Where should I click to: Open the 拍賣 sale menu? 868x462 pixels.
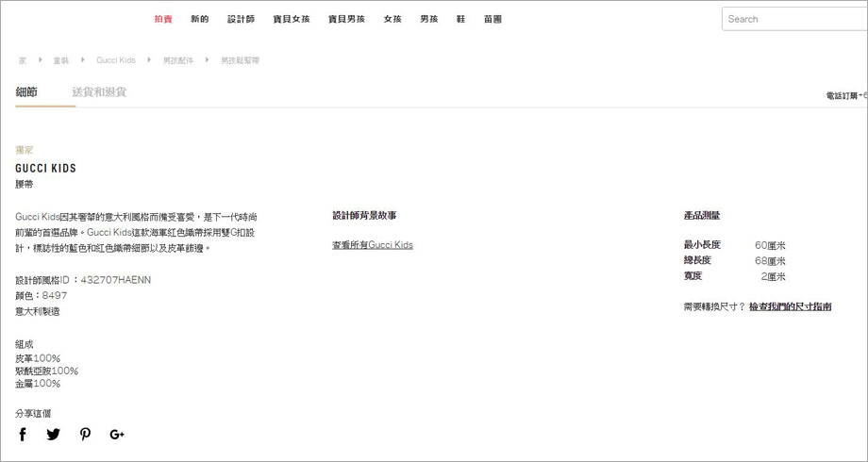tap(163, 19)
